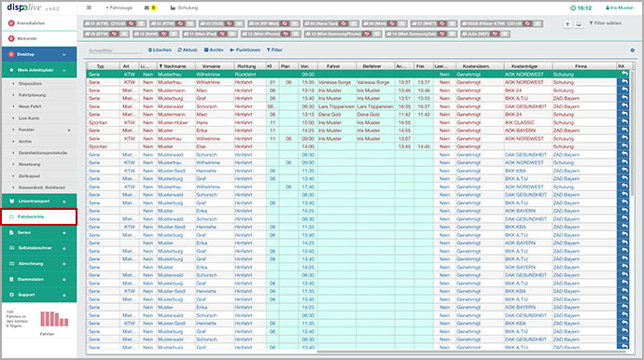Collapse the Desktop section with minus sign
The width and height of the screenshot is (644, 360).
click(64, 55)
